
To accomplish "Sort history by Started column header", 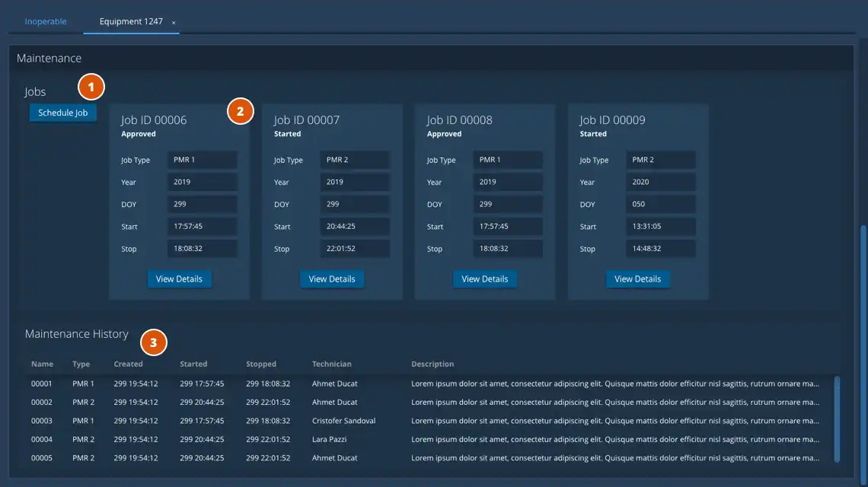I will click(193, 364).
